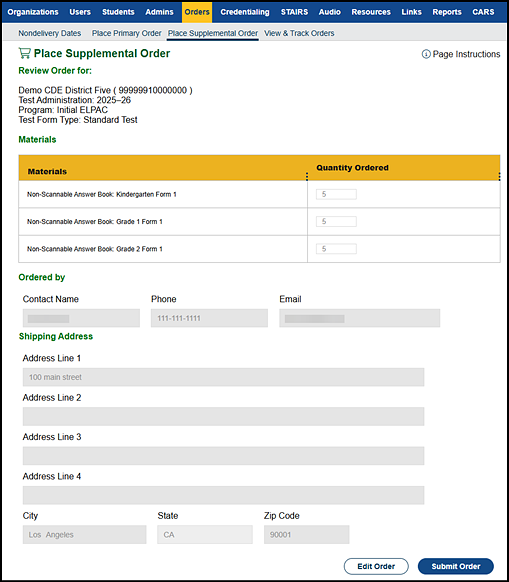Open the Users menu
This screenshot has height=582, width=509.
pos(80,12)
